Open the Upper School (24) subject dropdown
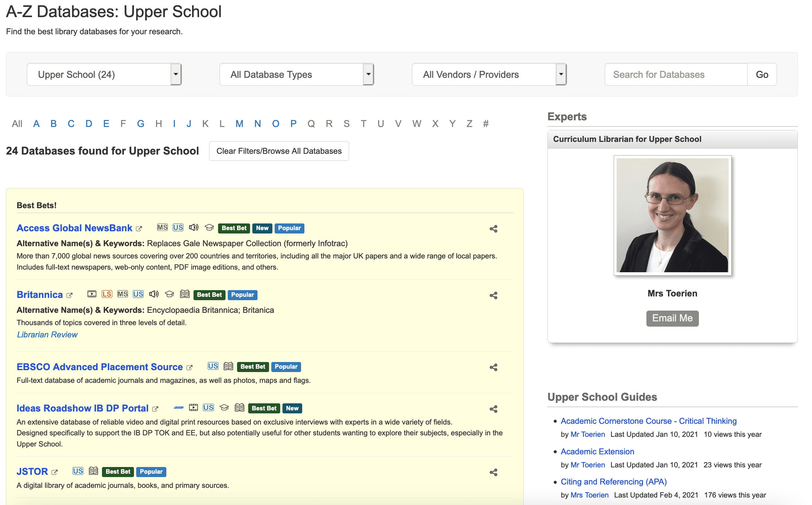The image size is (812, 505). coord(104,74)
